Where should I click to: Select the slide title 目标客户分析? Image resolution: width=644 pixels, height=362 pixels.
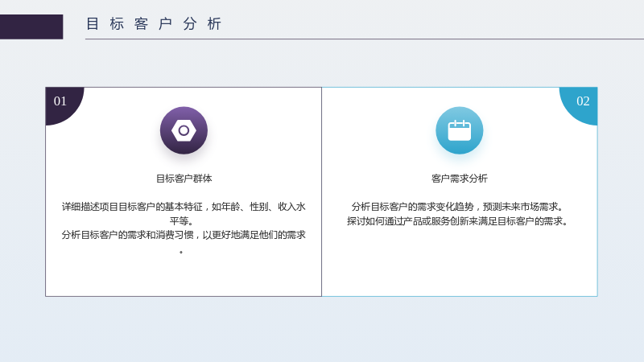point(154,24)
